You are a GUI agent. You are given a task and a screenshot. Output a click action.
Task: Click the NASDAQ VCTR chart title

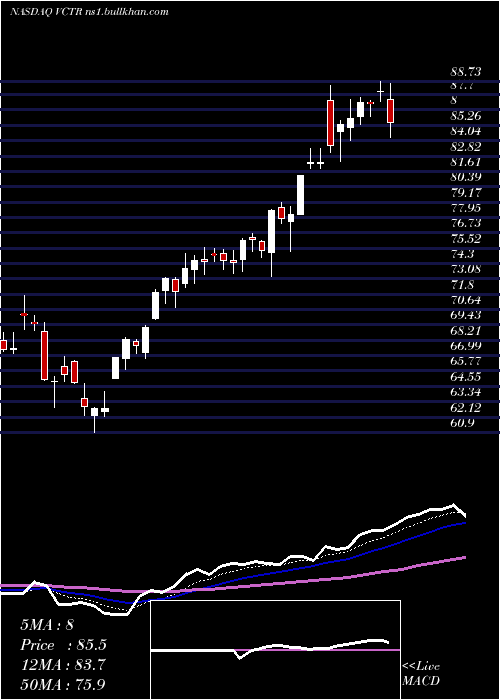[x=89, y=12]
